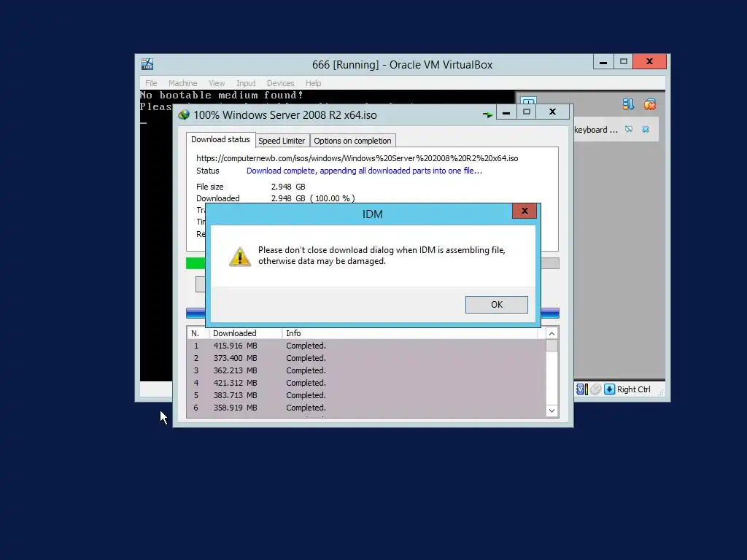
Task: Click the IDM globe icon in download window title
Action: tap(184, 114)
